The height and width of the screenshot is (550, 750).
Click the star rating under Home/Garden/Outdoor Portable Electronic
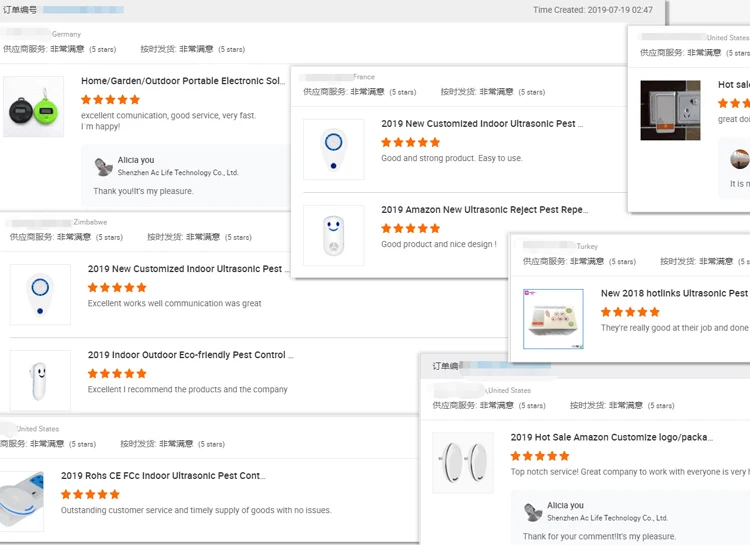coord(110,100)
